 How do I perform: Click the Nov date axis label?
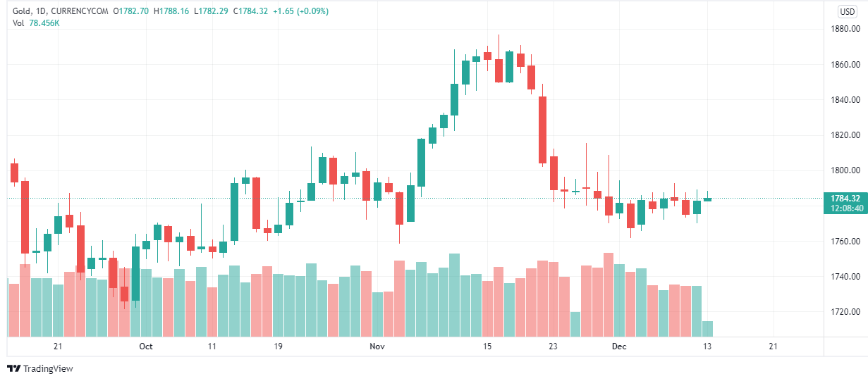(377, 346)
